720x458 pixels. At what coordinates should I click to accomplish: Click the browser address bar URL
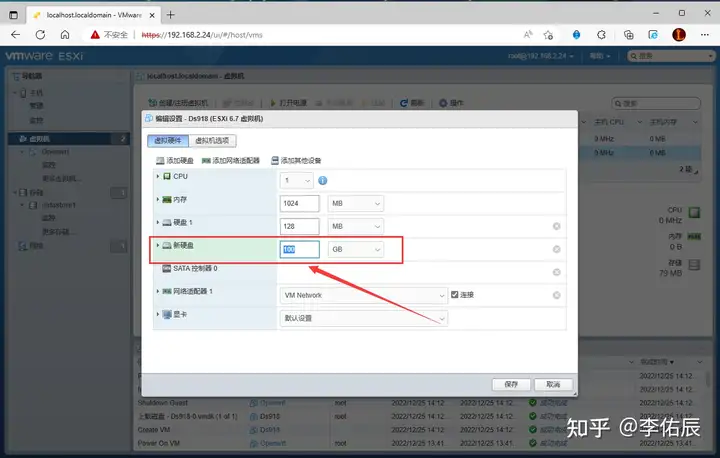(x=202, y=35)
